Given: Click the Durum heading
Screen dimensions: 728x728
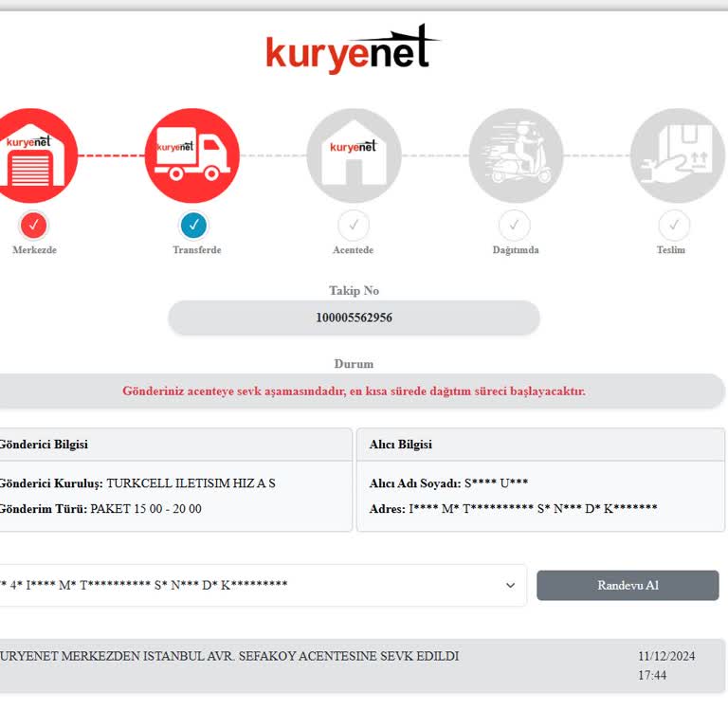Looking at the screenshot, I should pos(354,364).
